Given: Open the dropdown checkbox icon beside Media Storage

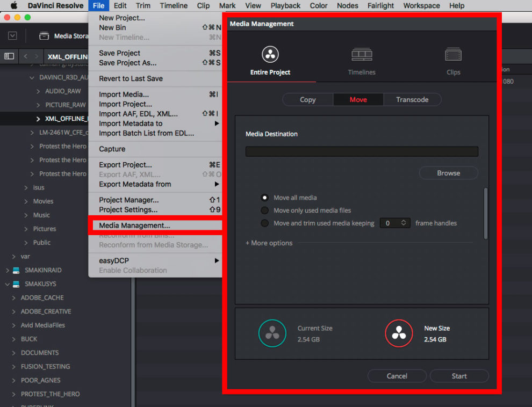Looking at the screenshot, I should tap(12, 35).
